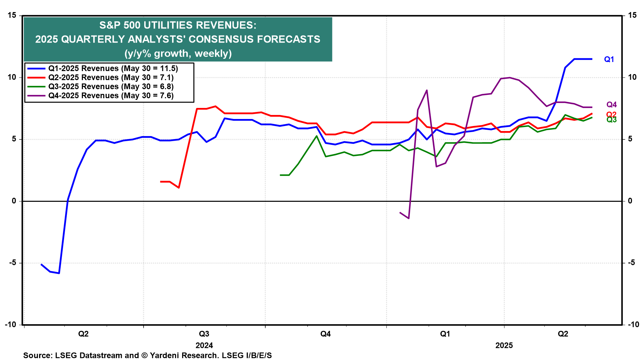Click the Q3 quarter label on x-axis

pyautogui.click(x=204, y=334)
